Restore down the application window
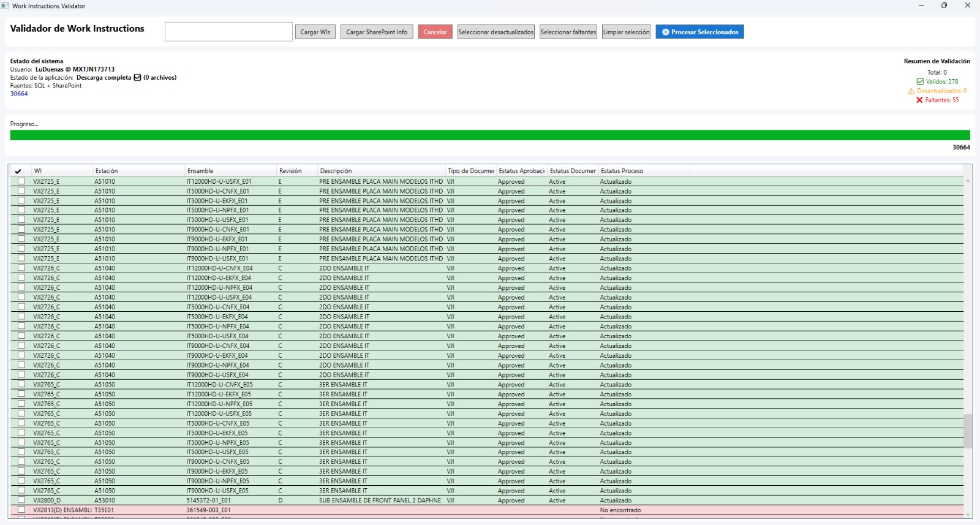The image size is (980, 525). pyautogui.click(x=944, y=6)
